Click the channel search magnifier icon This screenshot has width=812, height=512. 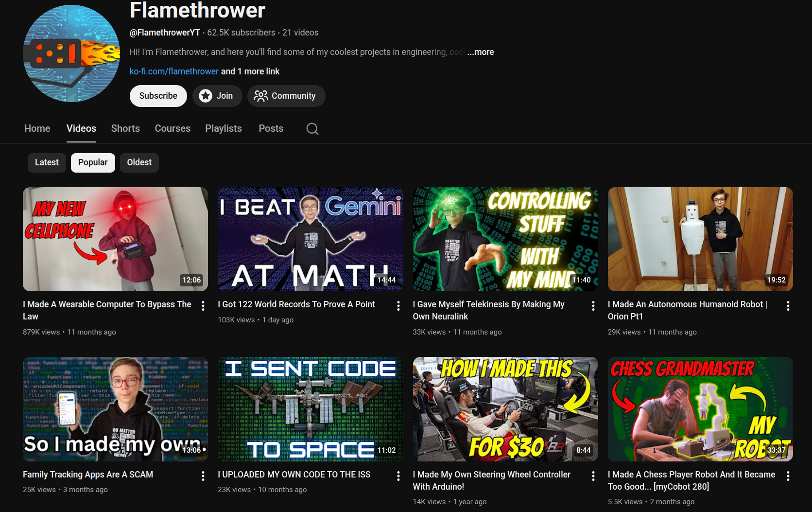click(x=312, y=129)
